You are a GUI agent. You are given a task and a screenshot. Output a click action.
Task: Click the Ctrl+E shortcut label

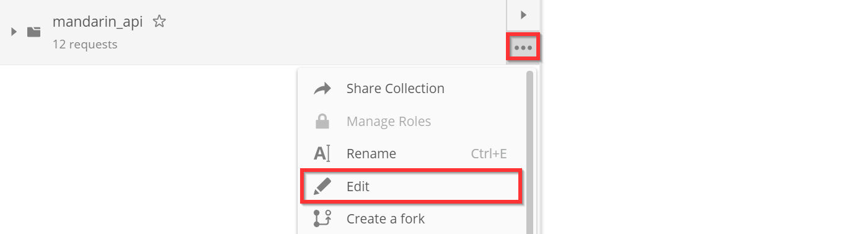click(489, 153)
